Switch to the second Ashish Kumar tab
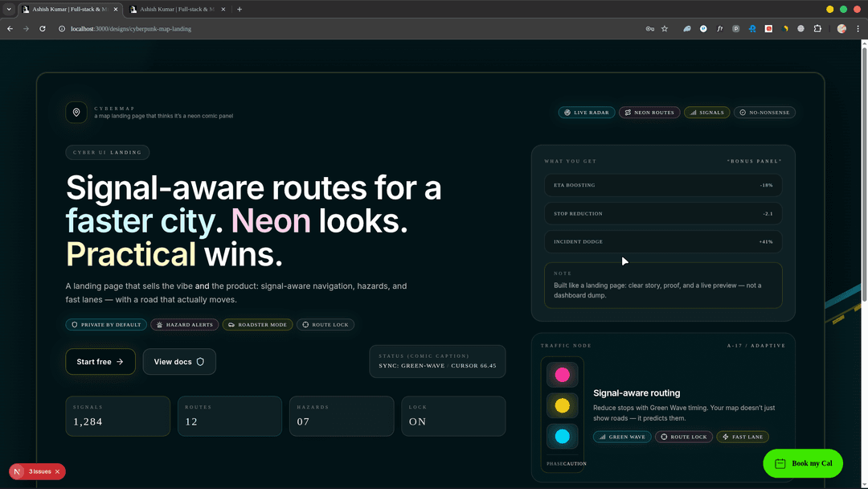Image resolution: width=868 pixels, height=489 pixels. 177,9
